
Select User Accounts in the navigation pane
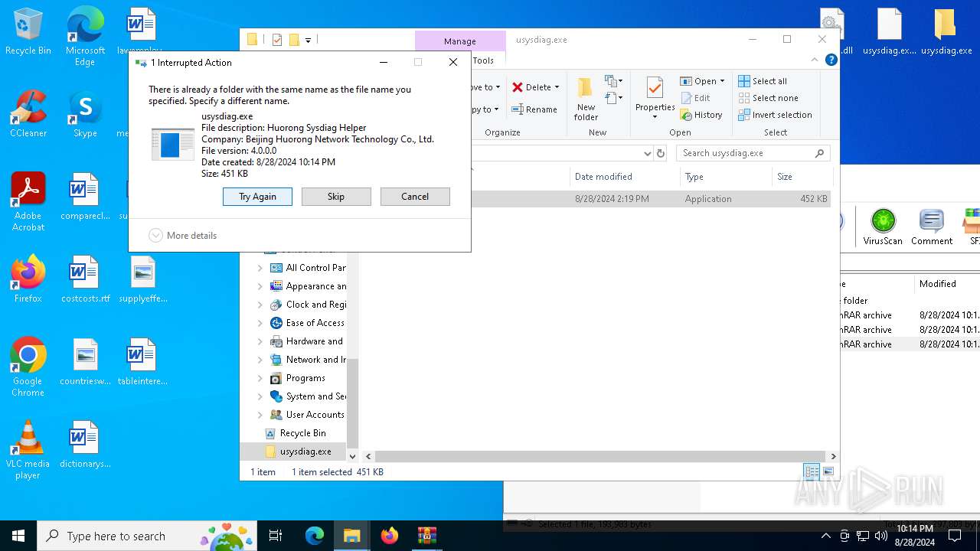click(307, 415)
